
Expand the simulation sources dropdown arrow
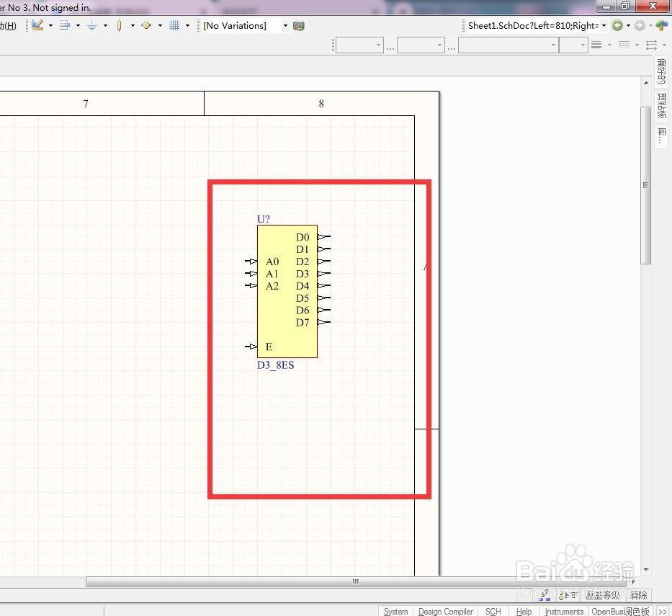160,26
